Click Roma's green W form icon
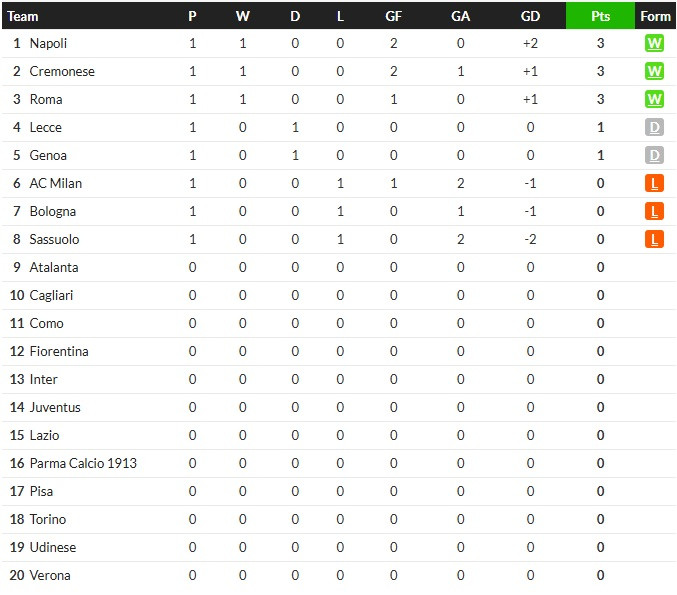The image size is (677, 595). pyautogui.click(x=654, y=99)
